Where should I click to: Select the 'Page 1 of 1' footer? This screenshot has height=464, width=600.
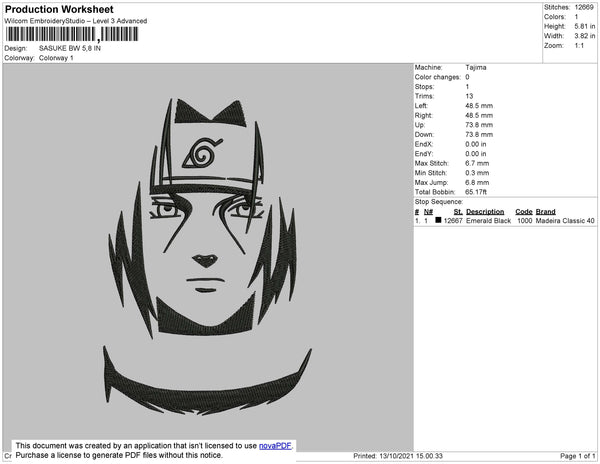click(577, 456)
